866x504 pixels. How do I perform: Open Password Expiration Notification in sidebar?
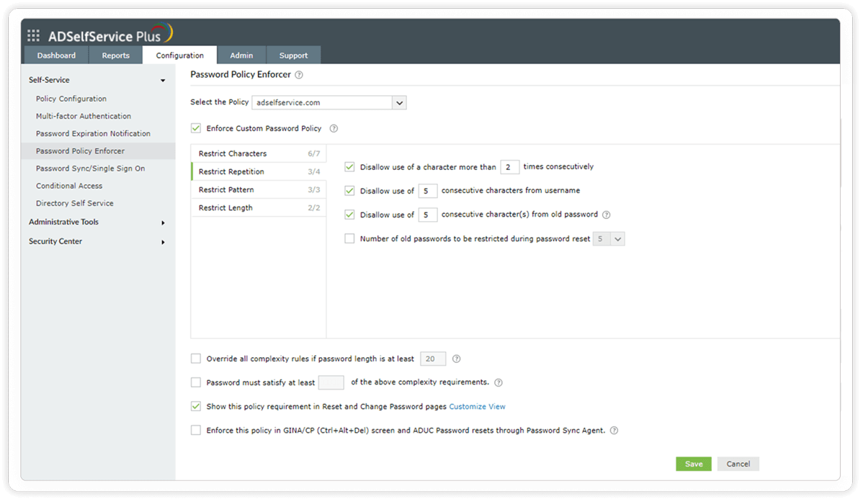[94, 134]
